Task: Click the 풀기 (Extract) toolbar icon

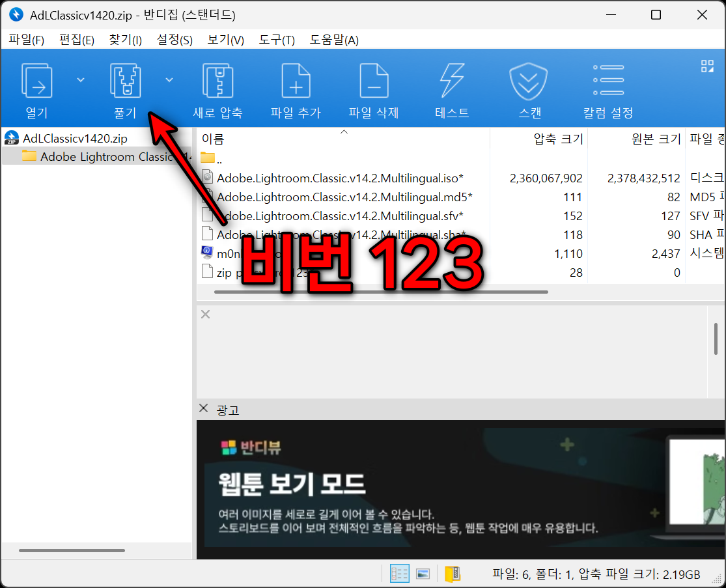Action: pyautogui.click(x=126, y=81)
